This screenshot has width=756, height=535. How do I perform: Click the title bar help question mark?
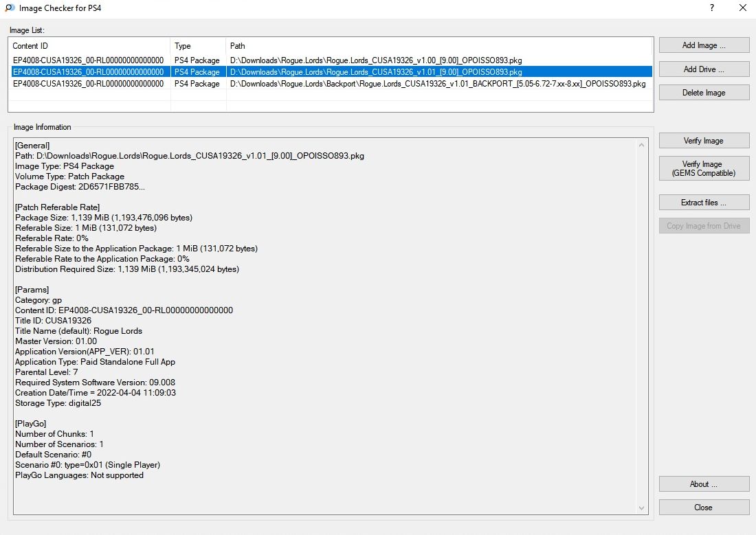712,8
